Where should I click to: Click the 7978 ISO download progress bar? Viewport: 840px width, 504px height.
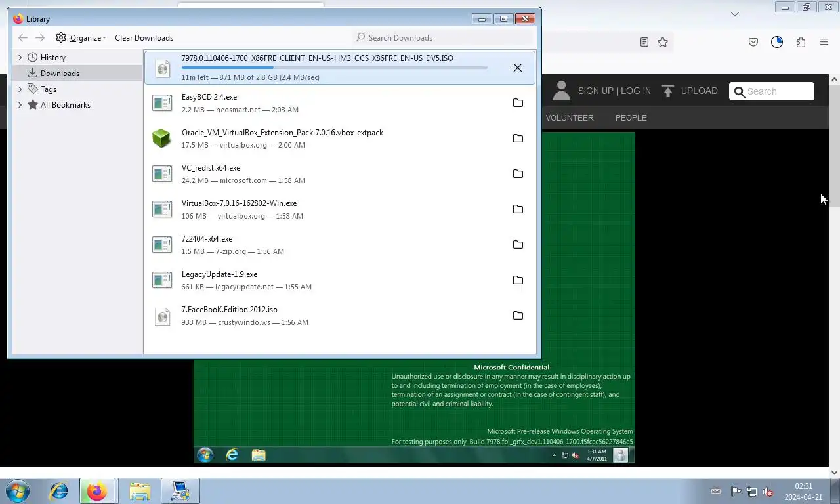coord(335,68)
